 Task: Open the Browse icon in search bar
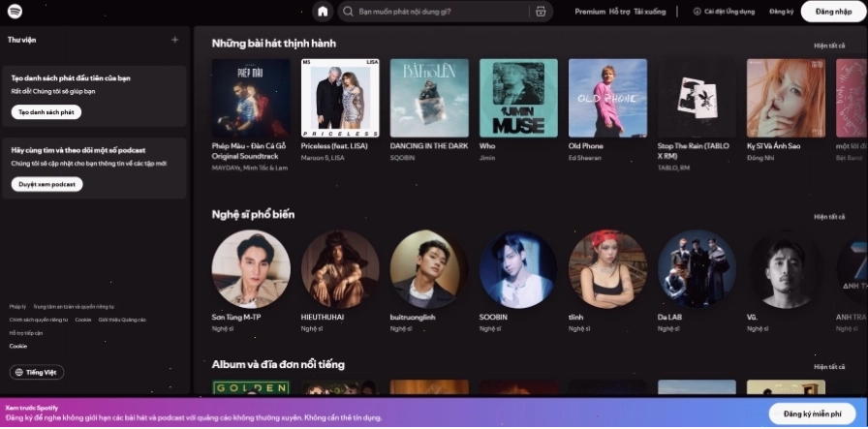click(x=541, y=11)
